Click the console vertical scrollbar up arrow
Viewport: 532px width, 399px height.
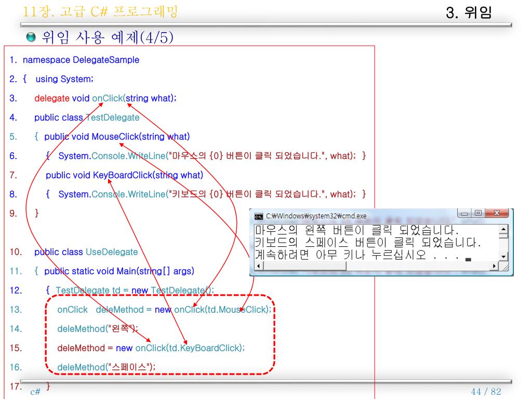tap(503, 229)
